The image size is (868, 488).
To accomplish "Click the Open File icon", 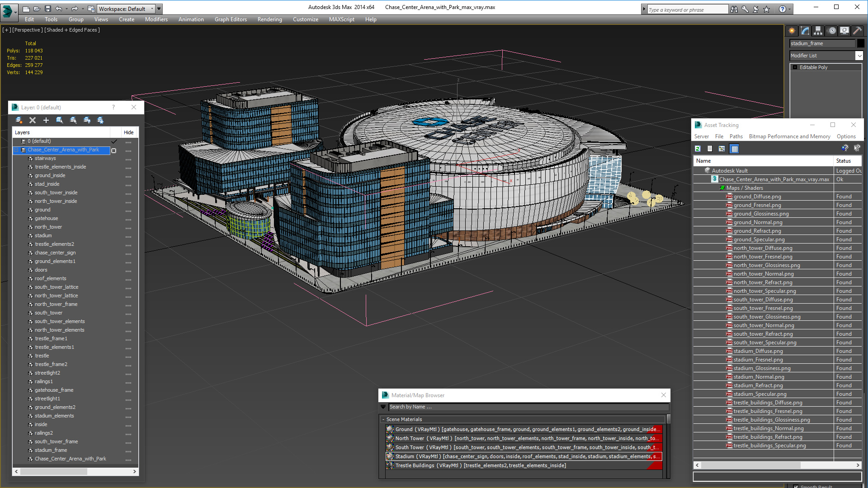I will tap(37, 9).
